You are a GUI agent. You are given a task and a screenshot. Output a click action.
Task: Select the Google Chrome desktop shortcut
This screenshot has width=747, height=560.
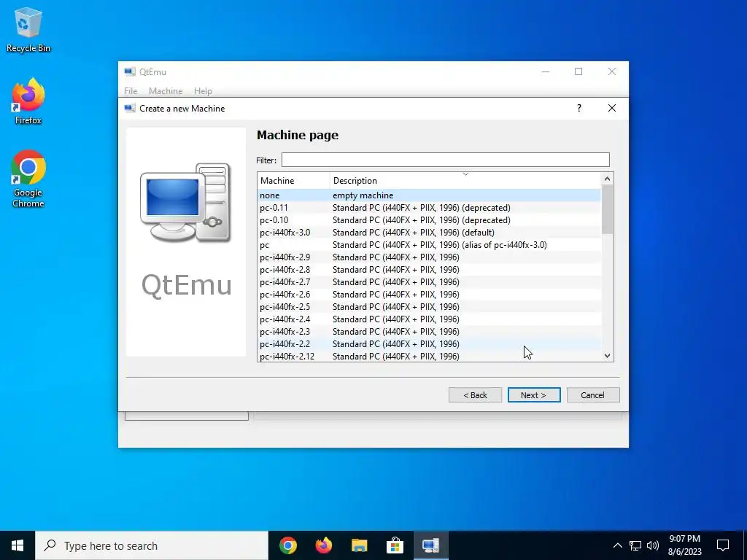[x=28, y=179]
